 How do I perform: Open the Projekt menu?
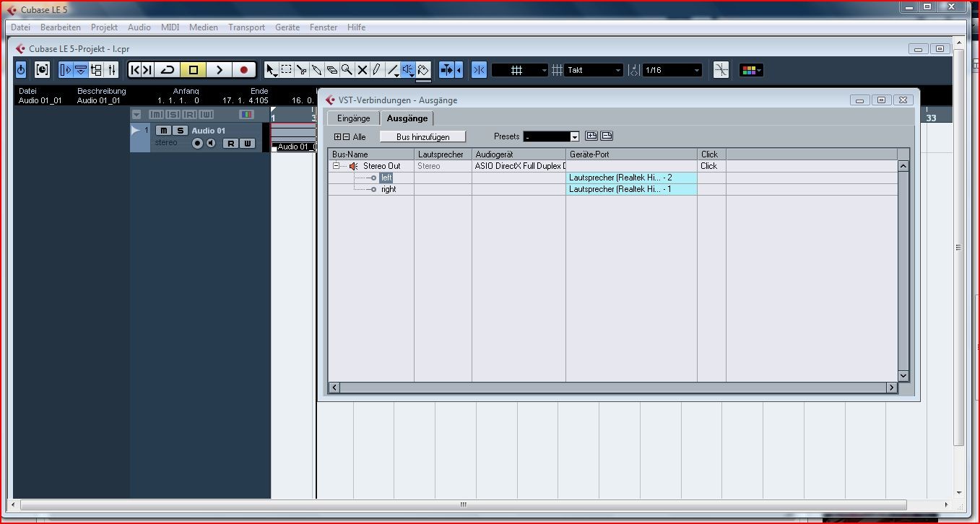point(104,27)
